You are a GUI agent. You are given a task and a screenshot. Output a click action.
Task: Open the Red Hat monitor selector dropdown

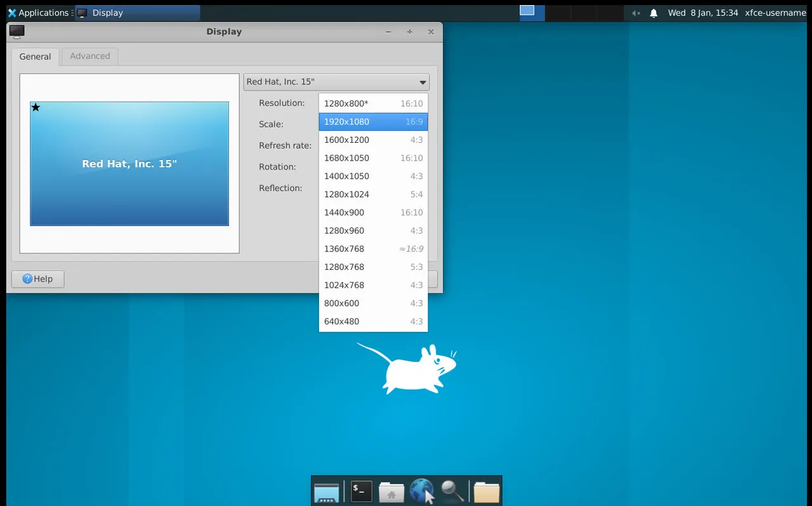coord(336,82)
